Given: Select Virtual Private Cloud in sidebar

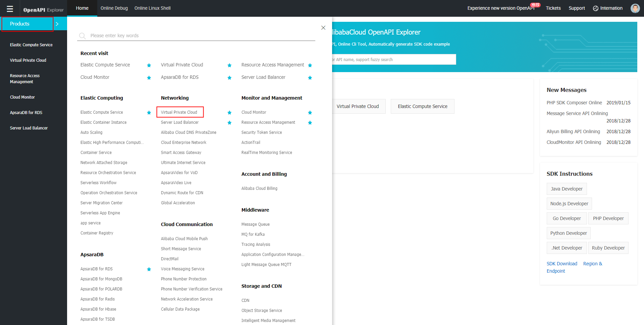Looking at the screenshot, I should [28, 60].
